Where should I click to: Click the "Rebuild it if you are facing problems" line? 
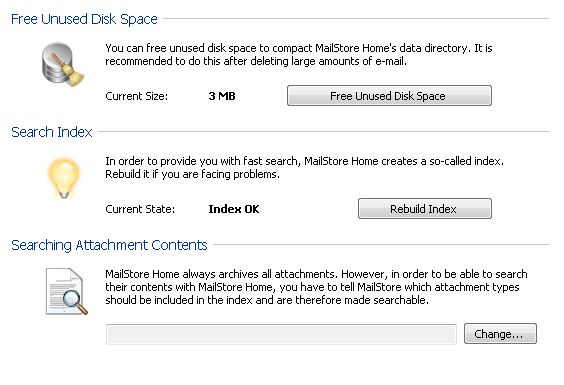coord(192,175)
